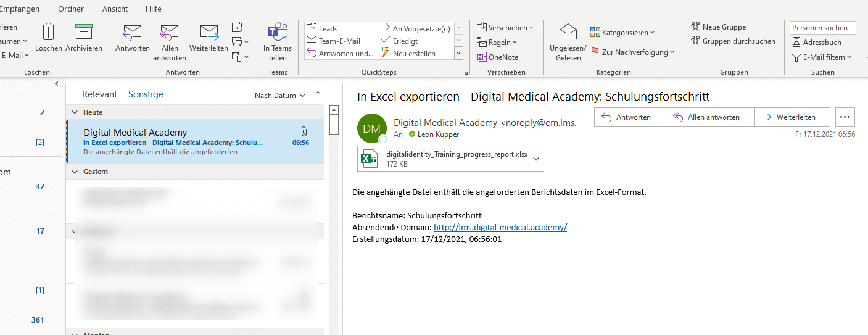The height and width of the screenshot is (335, 868).
Task: Click the meeting reply icon beside Weiterleiten
Action: click(238, 27)
